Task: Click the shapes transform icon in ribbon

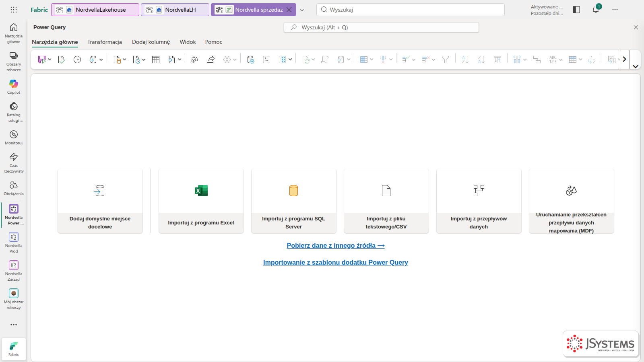Action: click(195, 60)
